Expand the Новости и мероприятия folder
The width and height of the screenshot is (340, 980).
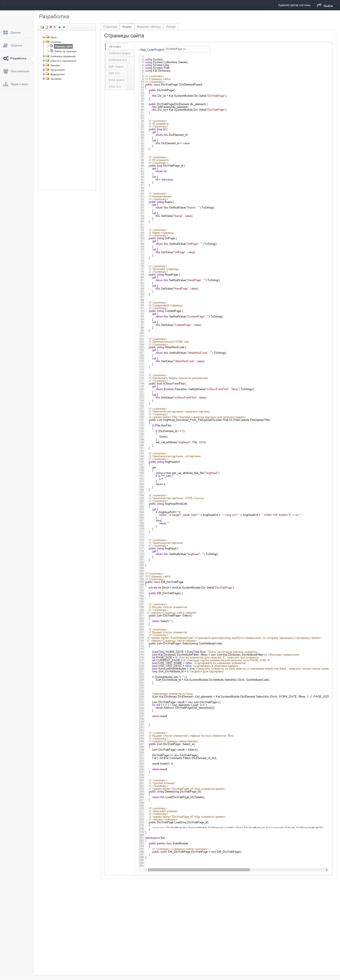point(44,61)
